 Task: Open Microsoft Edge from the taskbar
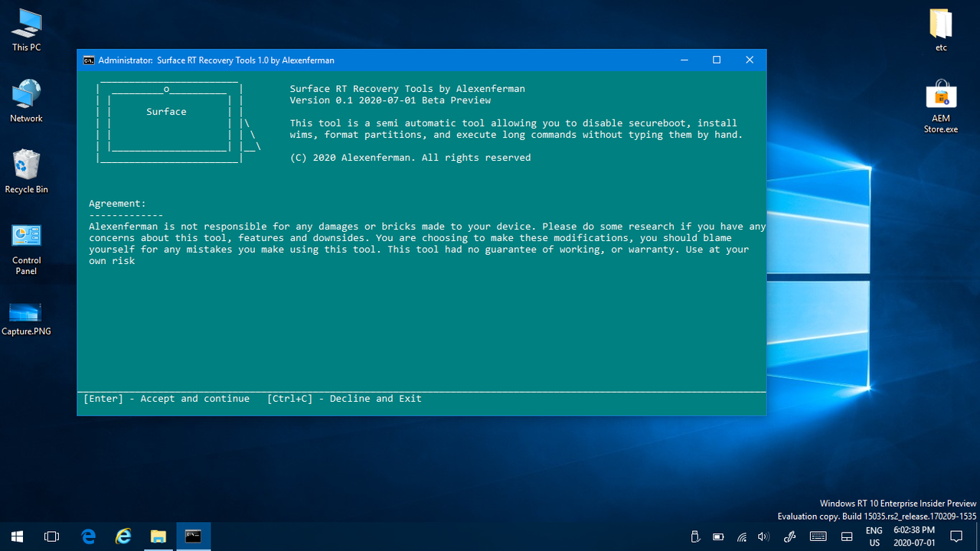(x=88, y=536)
